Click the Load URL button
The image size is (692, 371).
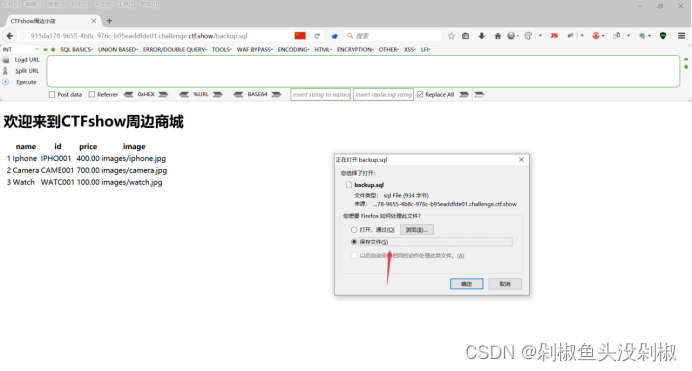click(x=27, y=60)
